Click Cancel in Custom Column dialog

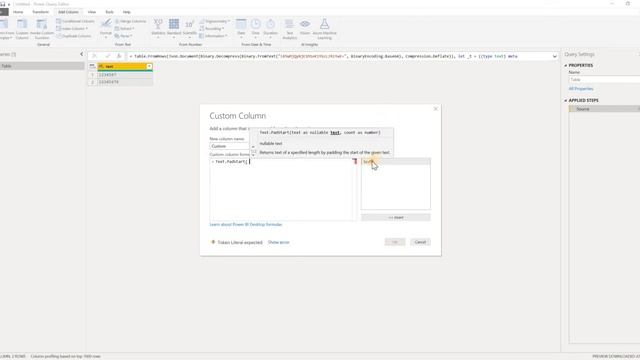pyautogui.click(x=420, y=242)
